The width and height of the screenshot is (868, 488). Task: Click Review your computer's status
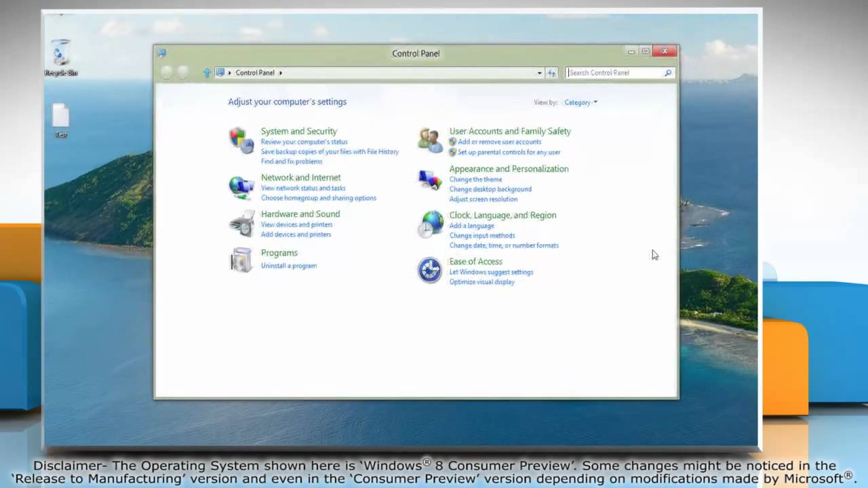[x=304, y=142]
